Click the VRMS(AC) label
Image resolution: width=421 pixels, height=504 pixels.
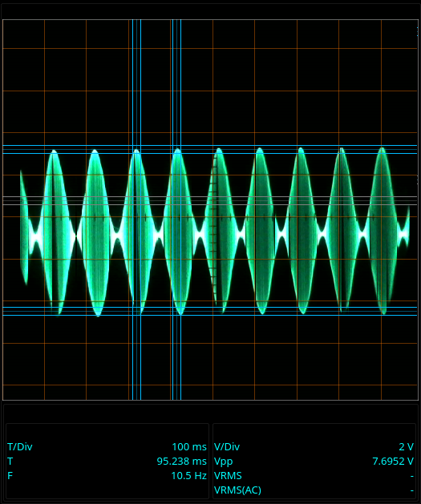[x=237, y=490]
